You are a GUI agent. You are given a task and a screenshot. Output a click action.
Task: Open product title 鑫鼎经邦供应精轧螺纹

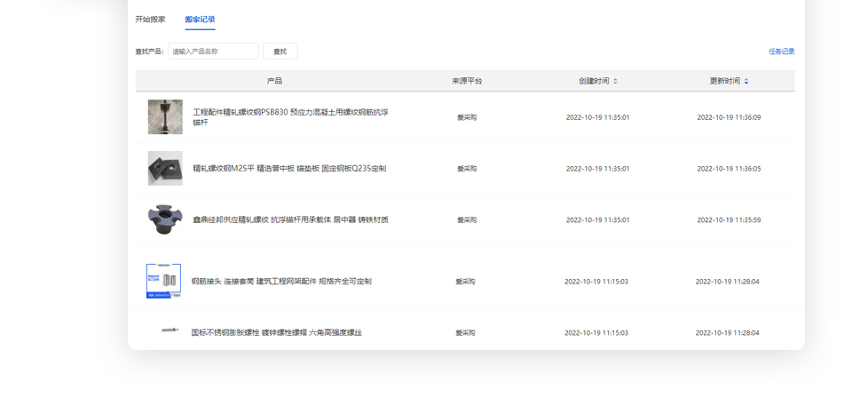290,219
